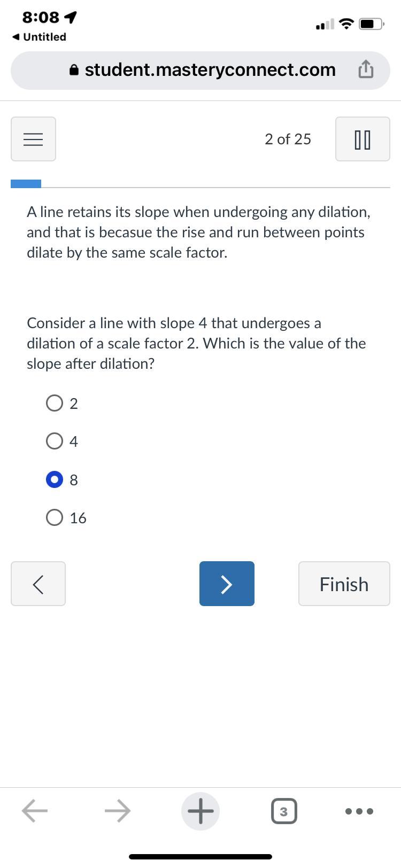Viewport: 401px width, 868px height.
Task: Click the Finish button
Action: click(x=344, y=584)
